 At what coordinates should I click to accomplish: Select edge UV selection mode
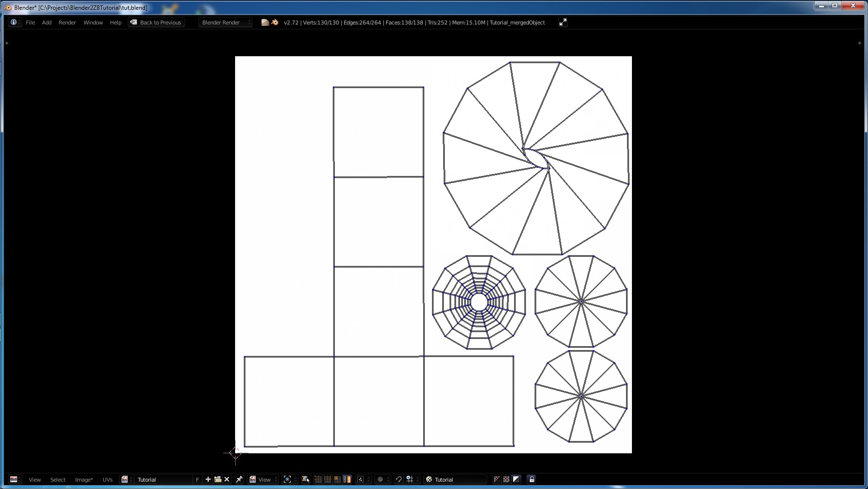point(327,479)
